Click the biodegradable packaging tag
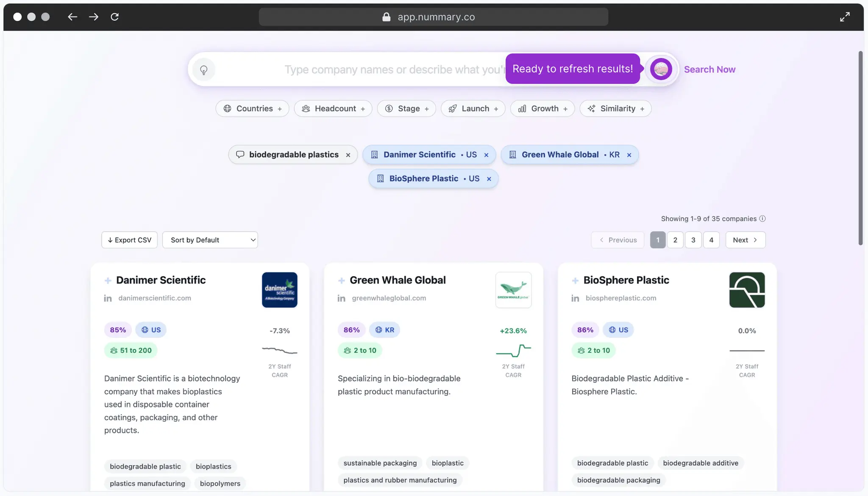 [x=619, y=480]
